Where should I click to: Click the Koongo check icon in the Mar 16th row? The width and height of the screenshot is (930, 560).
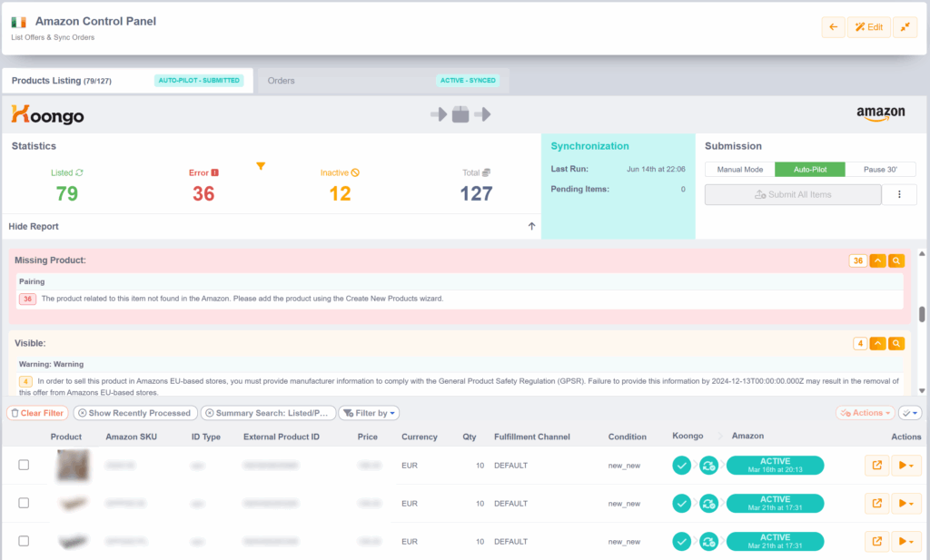(x=681, y=466)
